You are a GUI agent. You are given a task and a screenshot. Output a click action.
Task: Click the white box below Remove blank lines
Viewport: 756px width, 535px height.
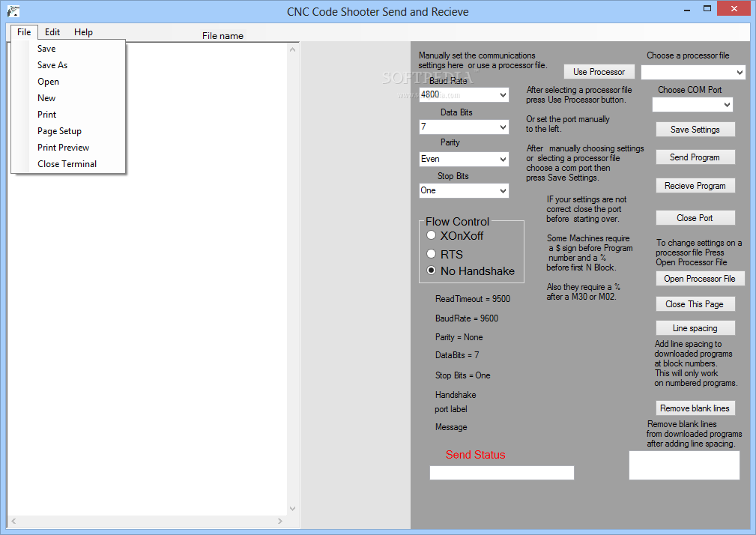click(x=684, y=465)
